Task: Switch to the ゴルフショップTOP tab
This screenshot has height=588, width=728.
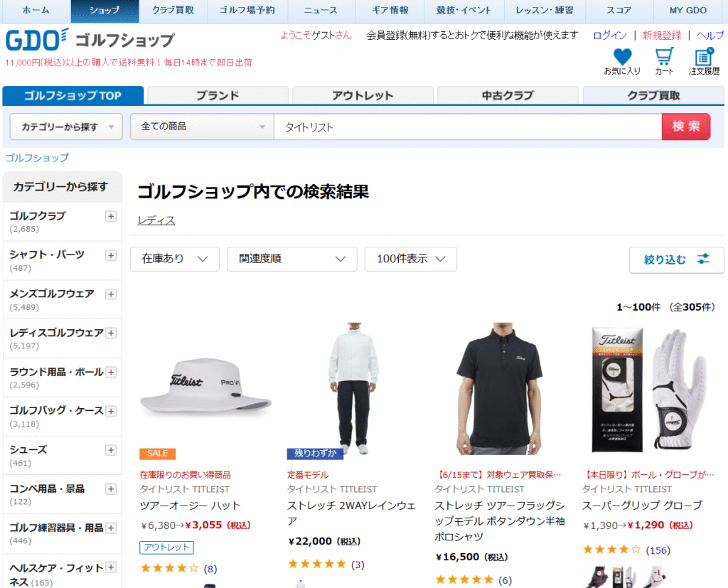Action: pos(73,96)
